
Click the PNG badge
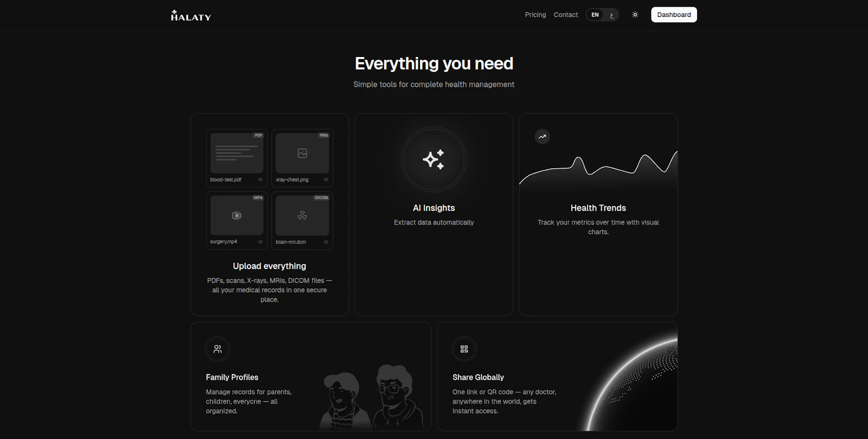point(324,135)
